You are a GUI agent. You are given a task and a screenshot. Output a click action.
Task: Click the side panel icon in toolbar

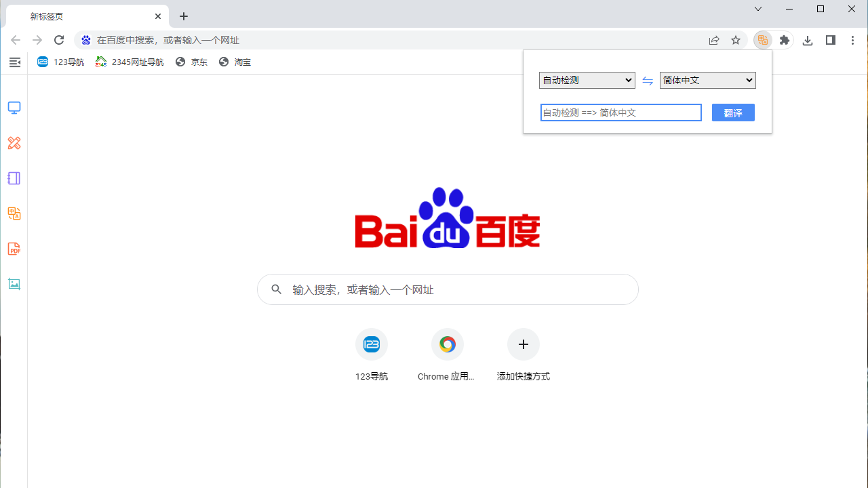[x=830, y=40]
